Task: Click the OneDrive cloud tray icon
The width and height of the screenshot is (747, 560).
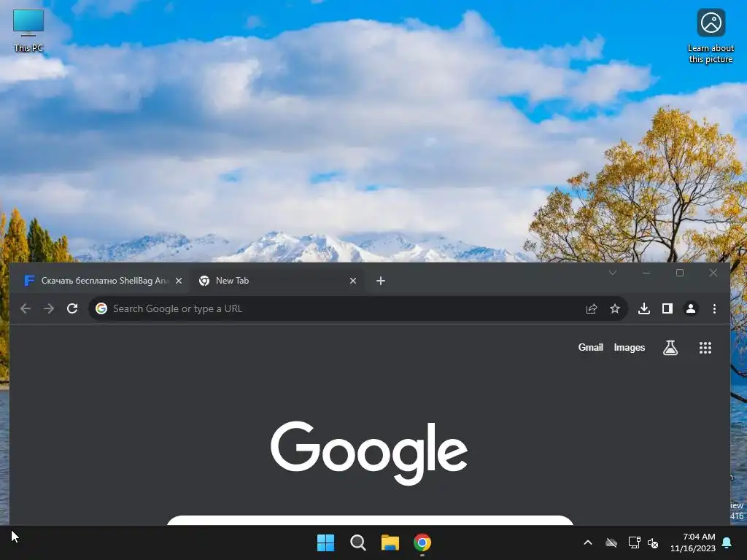Action: pos(611,542)
